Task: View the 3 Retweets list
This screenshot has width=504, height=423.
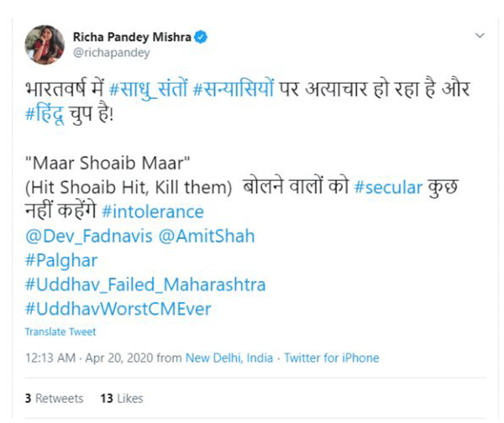Action: pos(54,398)
